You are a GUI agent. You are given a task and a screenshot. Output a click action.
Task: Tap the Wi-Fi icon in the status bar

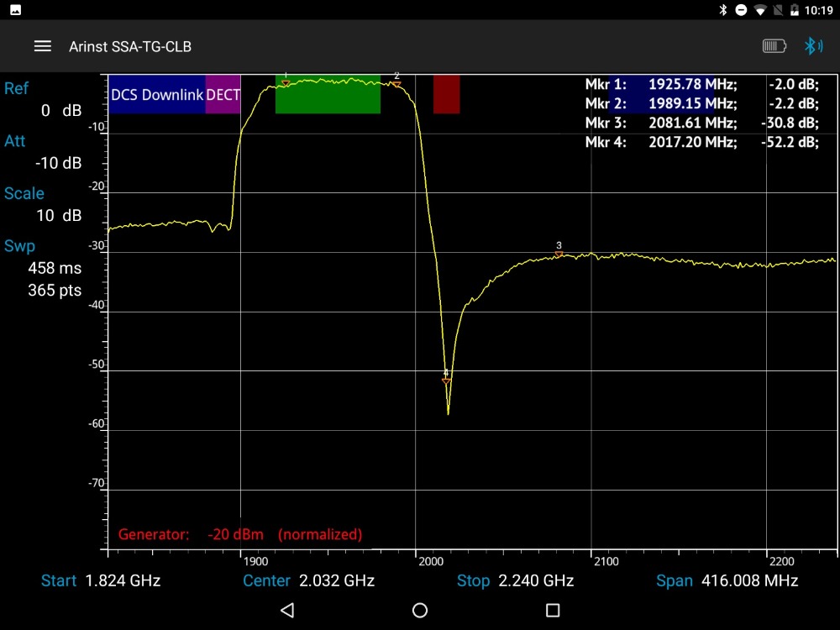point(760,9)
